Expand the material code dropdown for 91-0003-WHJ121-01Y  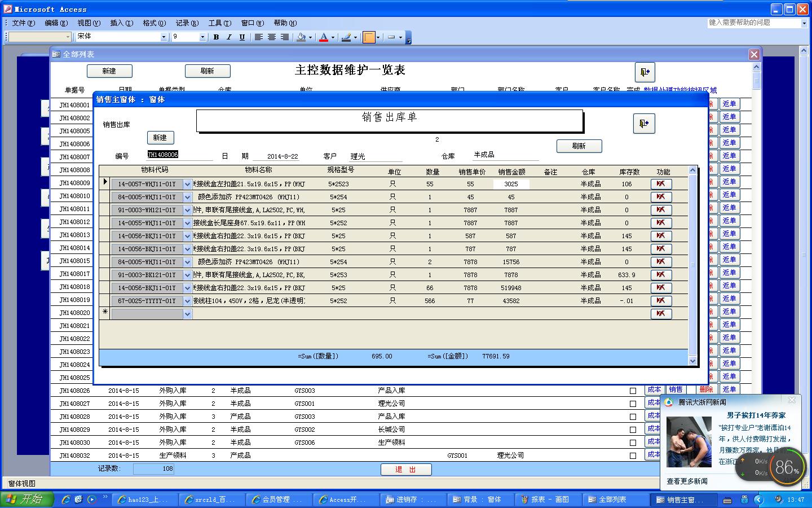pyautogui.click(x=188, y=210)
